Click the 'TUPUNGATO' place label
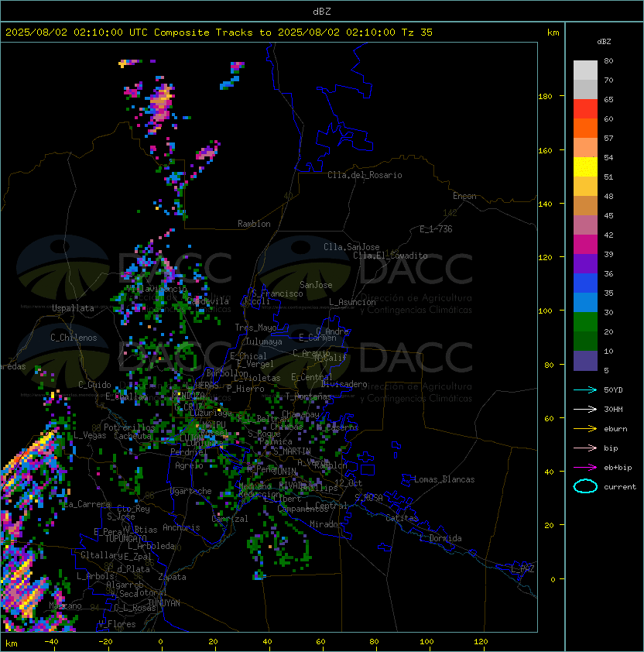The width and height of the screenshot is (644, 652). coord(125,538)
